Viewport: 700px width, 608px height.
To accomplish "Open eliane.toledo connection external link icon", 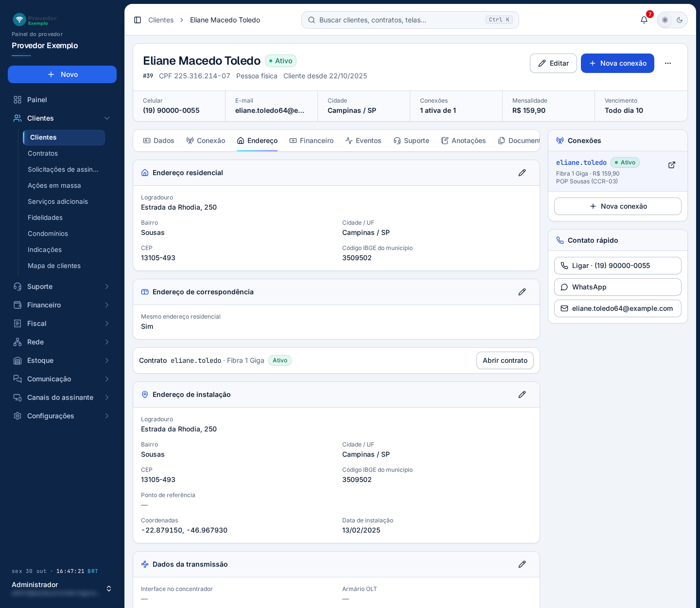I will click(x=672, y=165).
